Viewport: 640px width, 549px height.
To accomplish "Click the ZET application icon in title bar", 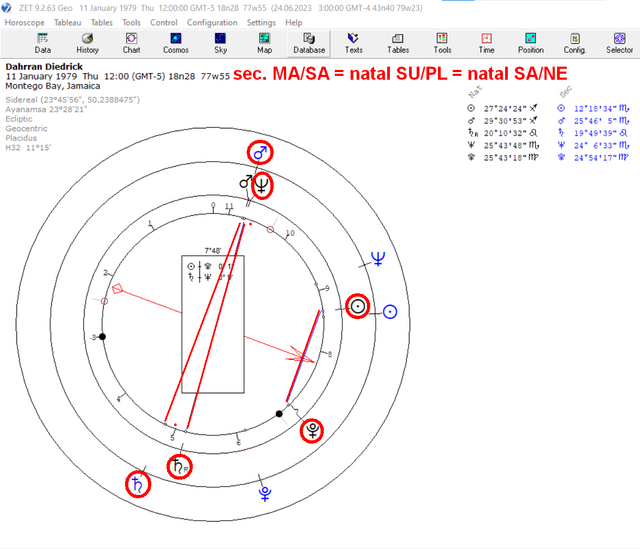I will coord(7,8).
